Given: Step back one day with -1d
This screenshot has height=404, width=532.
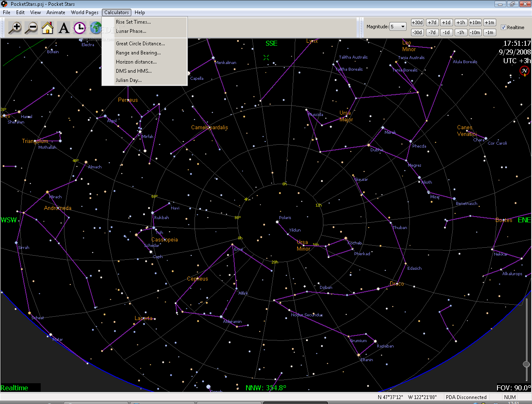Looking at the screenshot, I should pyautogui.click(x=446, y=32).
